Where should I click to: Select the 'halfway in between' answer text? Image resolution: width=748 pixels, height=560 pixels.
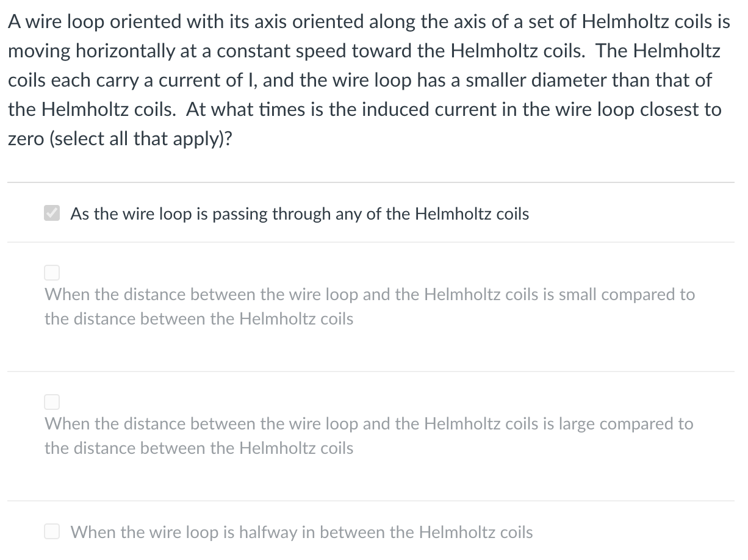(x=301, y=532)
